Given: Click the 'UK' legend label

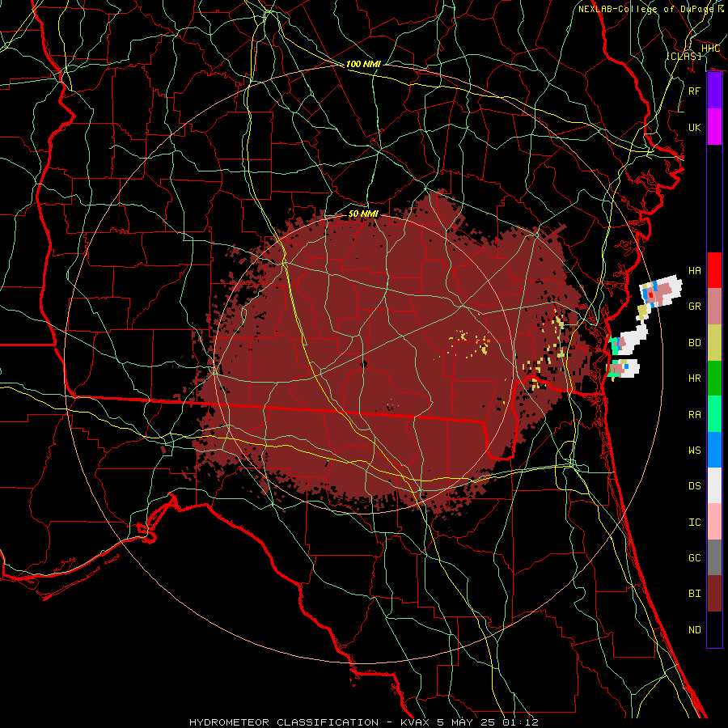Looking at the screenshot, I should pyautogui.click(x=694, y=127).
